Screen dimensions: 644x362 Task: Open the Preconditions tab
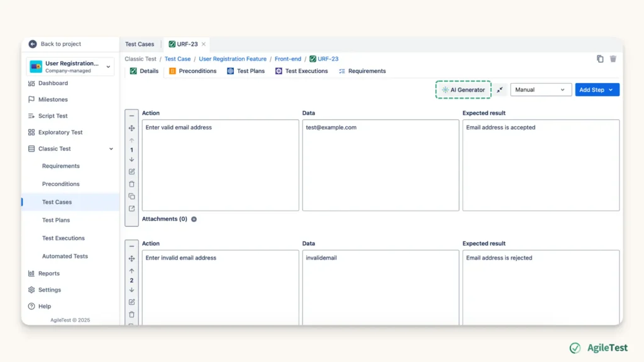(192, 71)
